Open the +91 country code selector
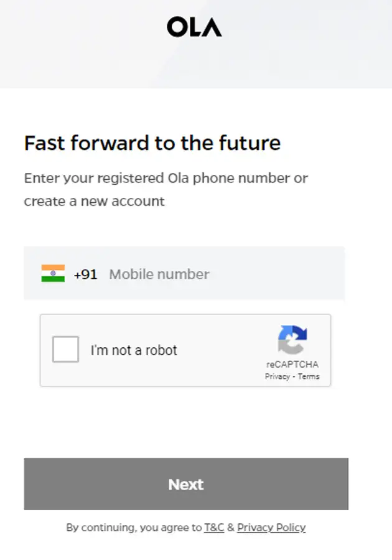The height and width of the screenshot is (560, 392). pyautogui.click(x=85, y=274)
